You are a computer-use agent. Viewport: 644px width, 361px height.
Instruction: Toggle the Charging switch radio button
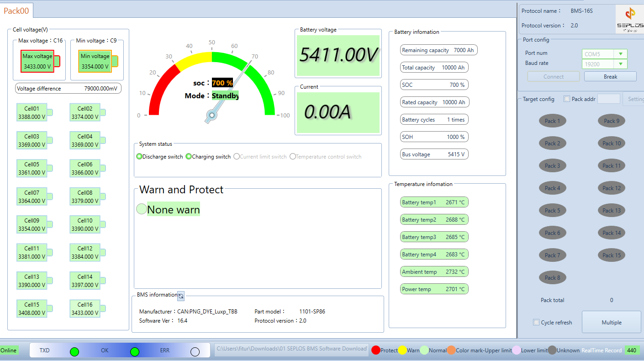[188, 157]
